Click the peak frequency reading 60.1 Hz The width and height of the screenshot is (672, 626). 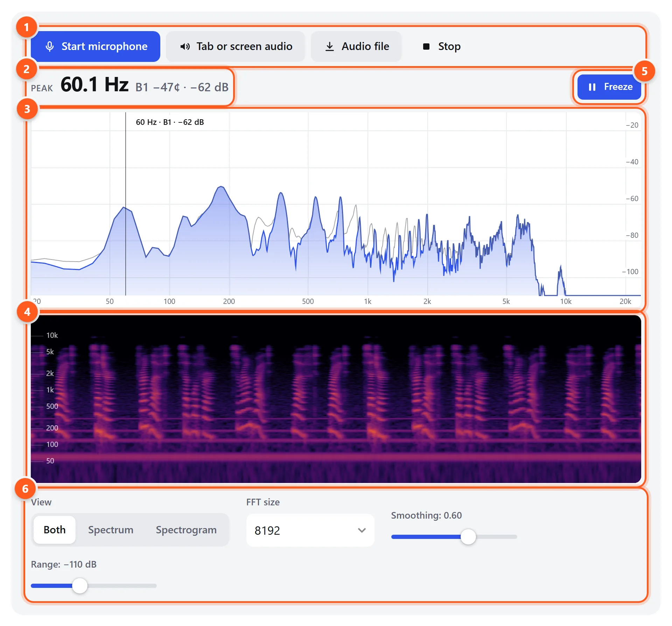(94, 85)
